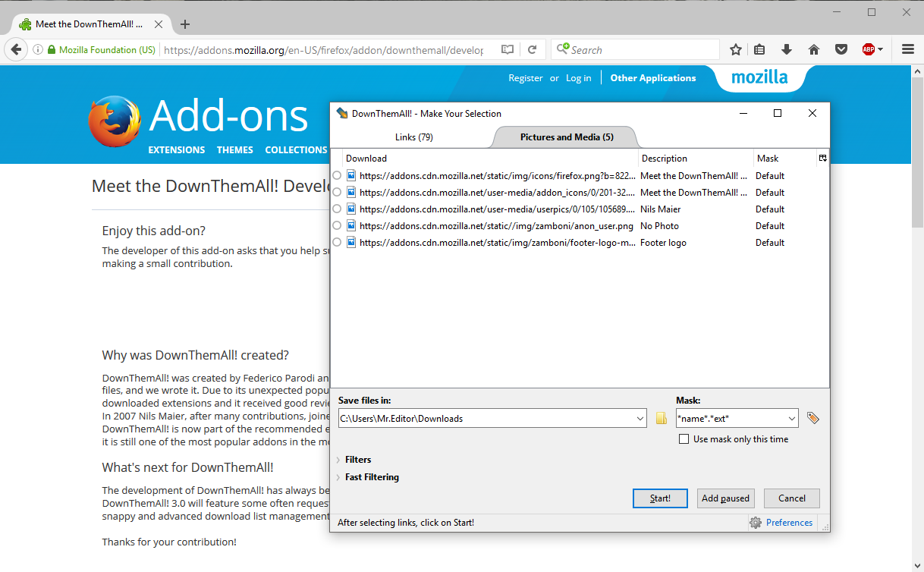Open the Mask dropdown arrow

[x=793, y=418]
